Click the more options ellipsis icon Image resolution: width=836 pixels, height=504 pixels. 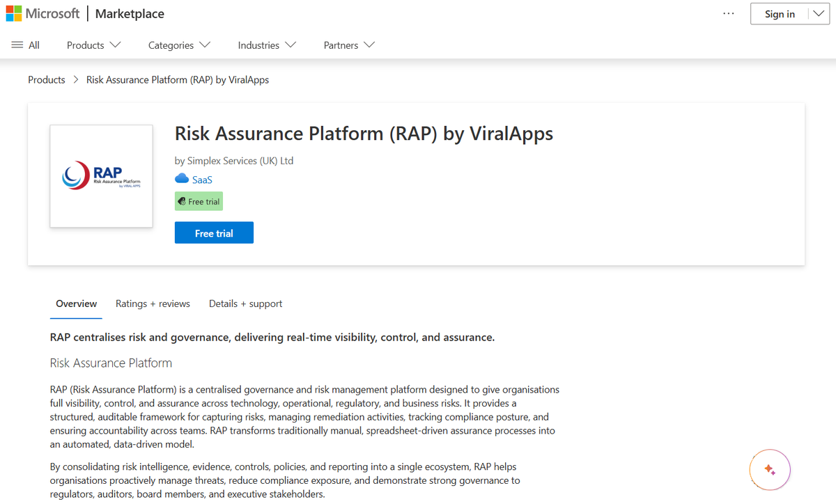(729, 14)
